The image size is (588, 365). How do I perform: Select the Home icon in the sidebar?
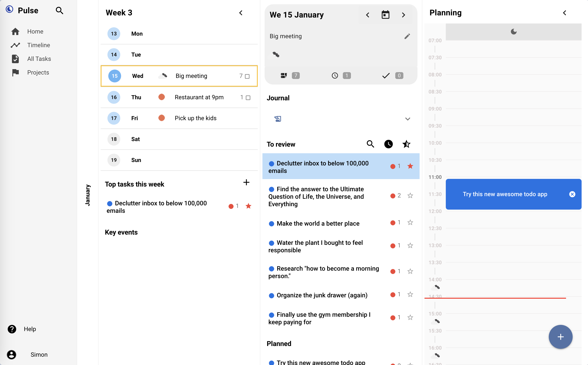click(x=15, y=31)
